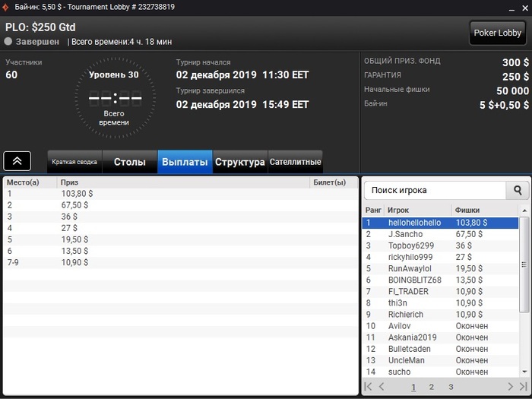Click the Билет(ы) column header
The height and width of the screenshot is (399, 532).
pyautogui.click(x=334, y=182)
